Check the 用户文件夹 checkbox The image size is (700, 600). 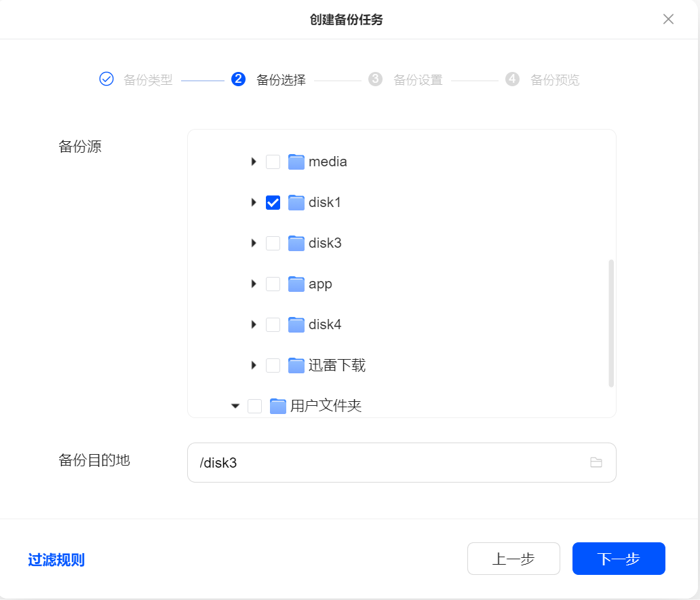point(254,406)
